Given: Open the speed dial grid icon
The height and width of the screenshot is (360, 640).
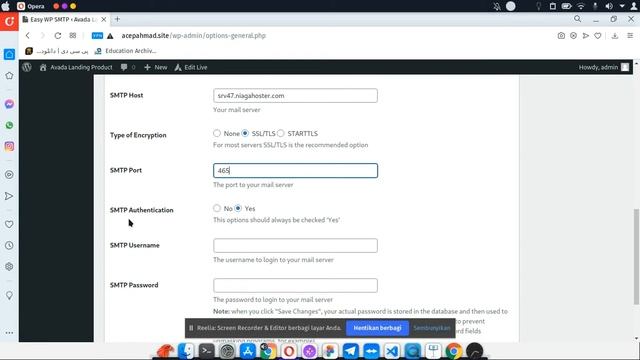Looking at the screenshot, I should (x=73, y=36).
